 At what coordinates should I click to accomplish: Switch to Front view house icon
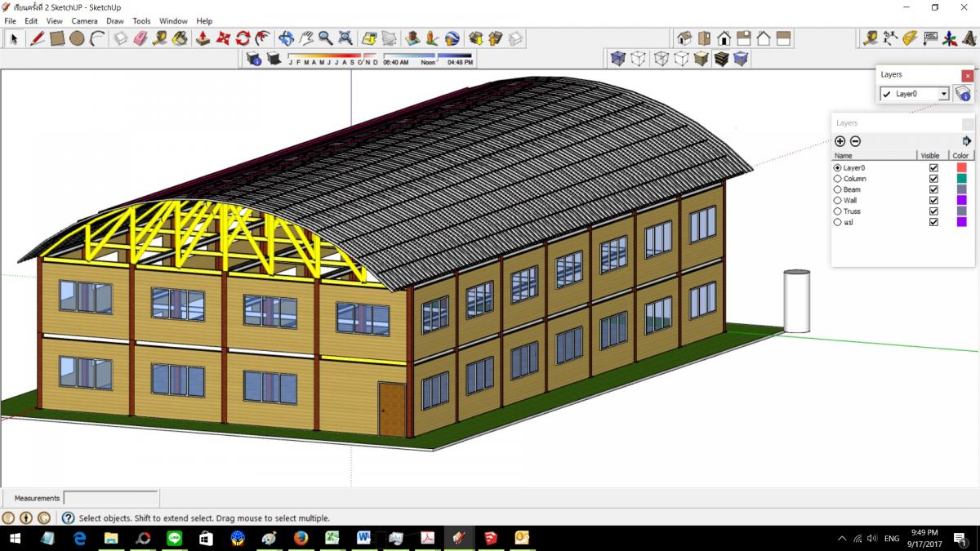(724, 38)
